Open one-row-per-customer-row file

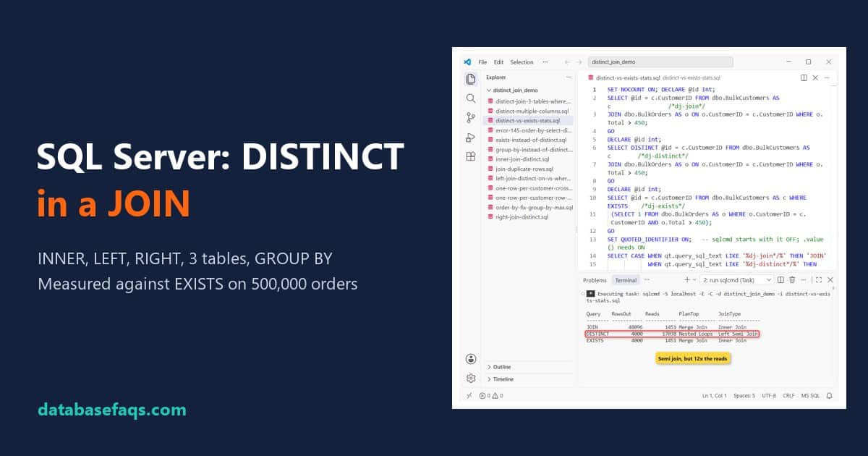pyautogui.click(x=529, y=198)
